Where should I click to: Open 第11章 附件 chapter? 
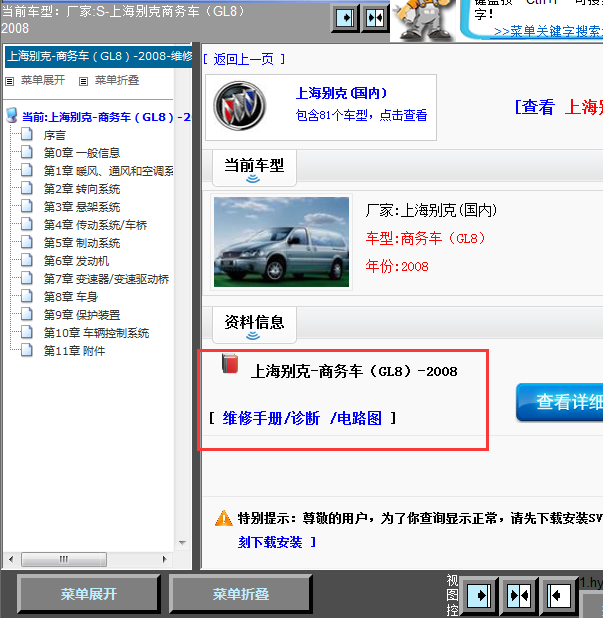click(x=74, y=351)
